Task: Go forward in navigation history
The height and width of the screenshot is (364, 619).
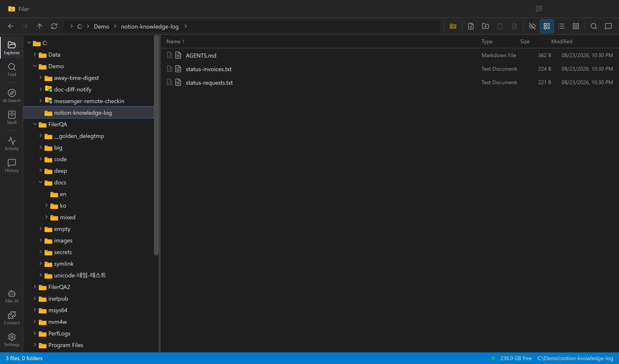Action: pyautogui.click(x=25, y=26)
